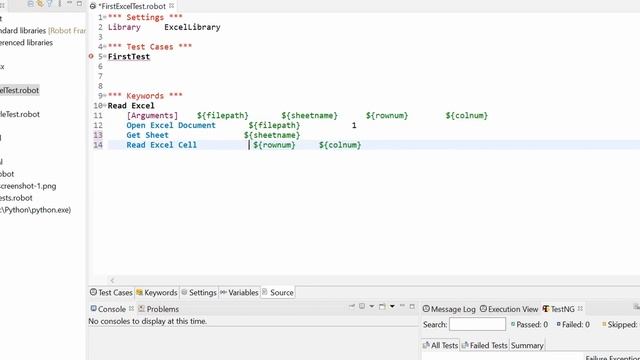640x360 pixels.
Task: Open the Console view tab
Action: point(108,309)
